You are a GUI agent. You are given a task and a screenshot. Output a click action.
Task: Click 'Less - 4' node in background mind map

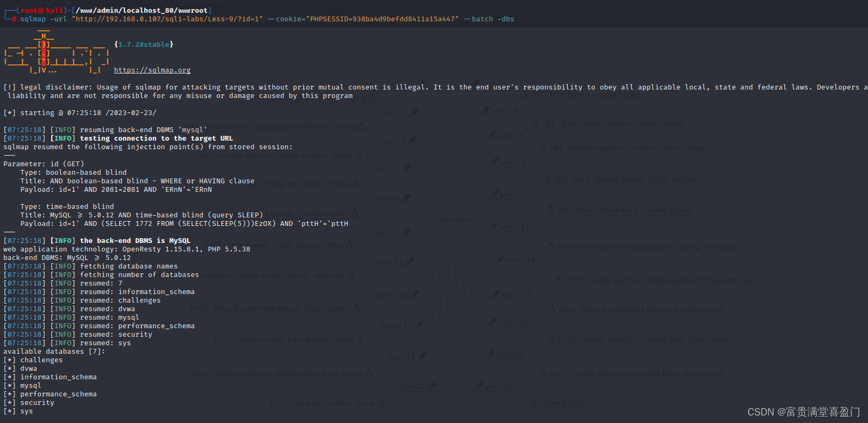(x=504, y=111)
